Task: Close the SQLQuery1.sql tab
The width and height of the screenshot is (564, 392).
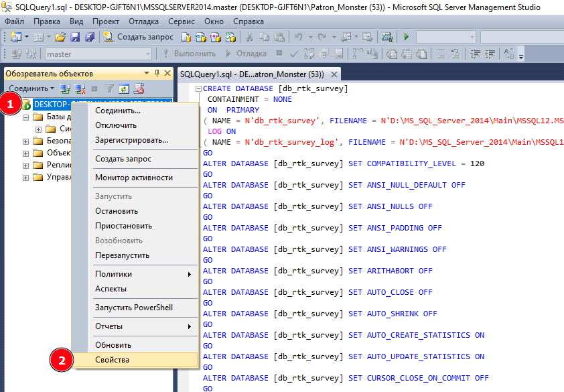Action: (334, 74)
